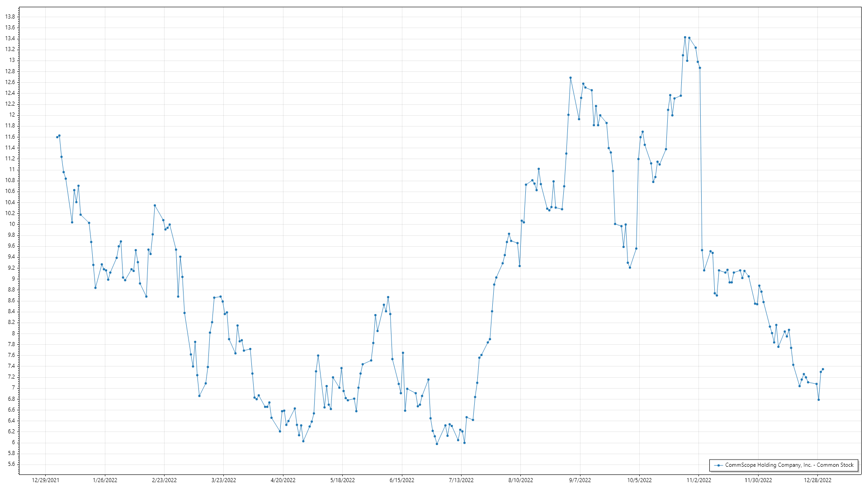868x488 pixels.
Task: Click the 6/15/2022 x-axis date label
Action: pyautogui.click(x=402, y=480)
